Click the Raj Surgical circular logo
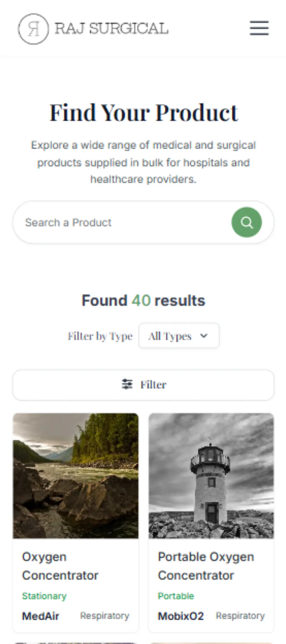286x644 pixels. point(33,29)
